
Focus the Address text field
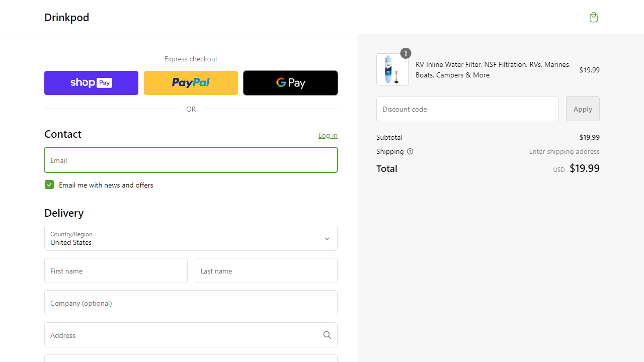(x=181, y=335)
